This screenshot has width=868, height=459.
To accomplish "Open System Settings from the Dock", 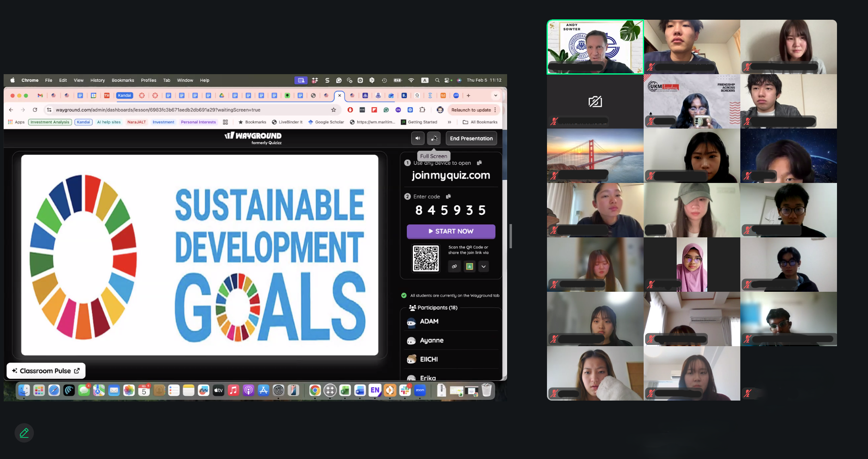I will (x=278, y=390).
